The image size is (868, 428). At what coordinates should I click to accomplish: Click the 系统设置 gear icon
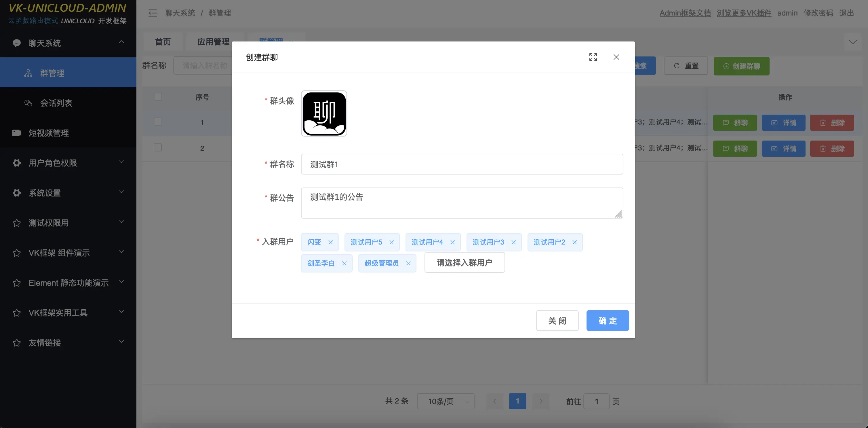[16, 193]
